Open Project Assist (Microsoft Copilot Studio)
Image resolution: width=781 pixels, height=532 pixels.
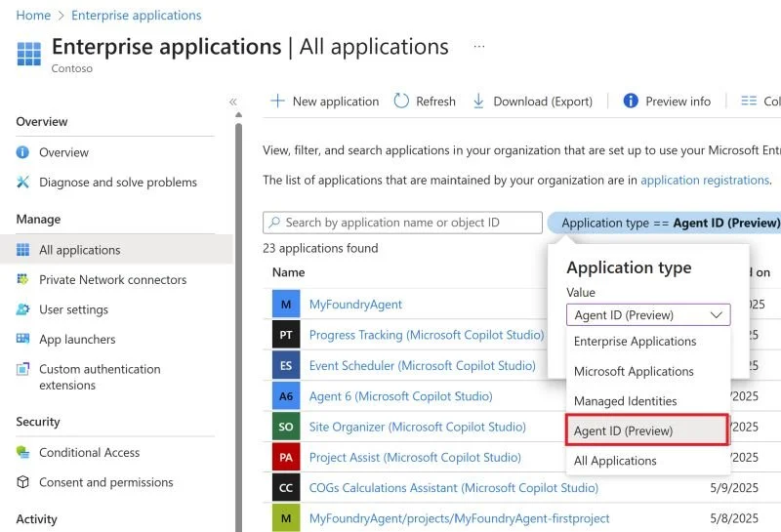[x=415, y=457]
